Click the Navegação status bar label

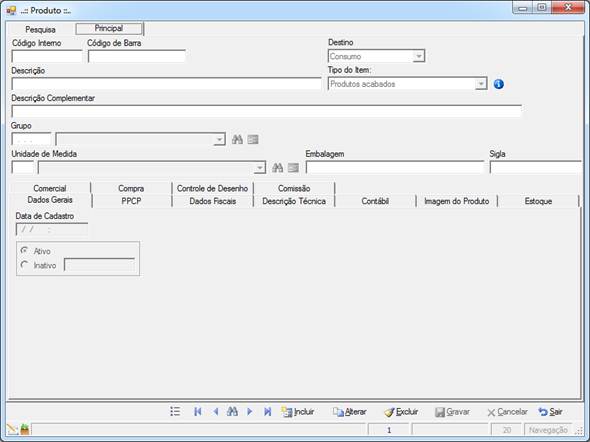click(x=548, y=430)
